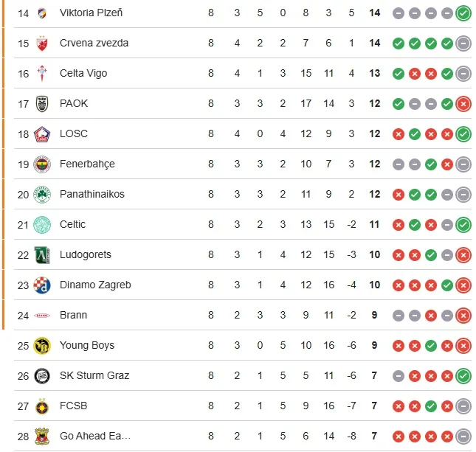
Task: Click the Dinamo Zagreb club crest
Action: 42,285
